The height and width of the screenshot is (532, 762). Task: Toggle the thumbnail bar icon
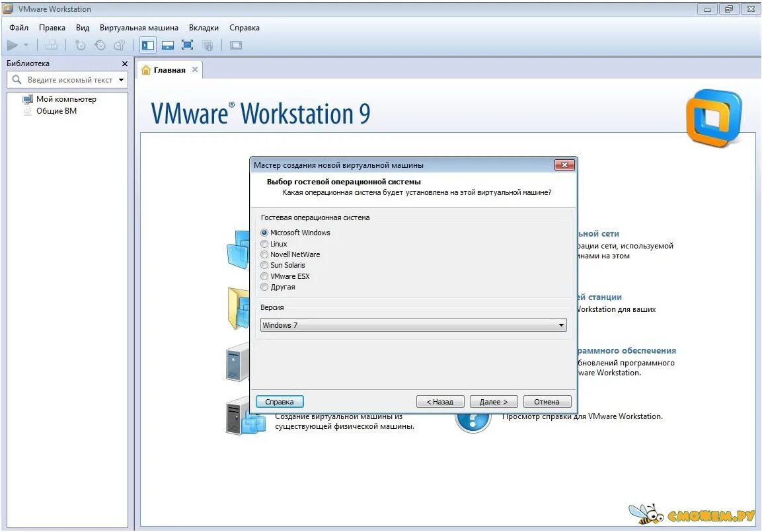coord(168,45)
